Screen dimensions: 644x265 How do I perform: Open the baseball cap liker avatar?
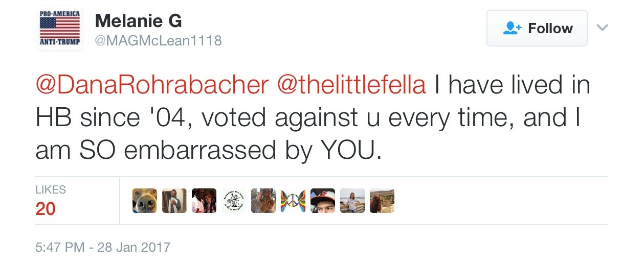(x=323, y=201)
